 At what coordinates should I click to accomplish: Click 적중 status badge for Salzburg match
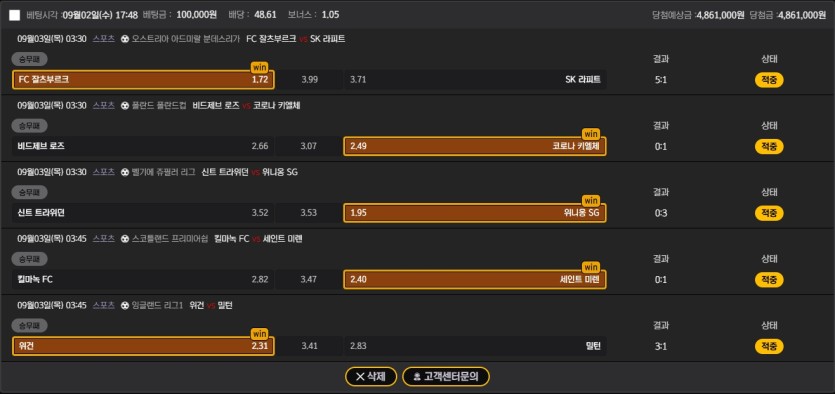[x=769, y=80]
